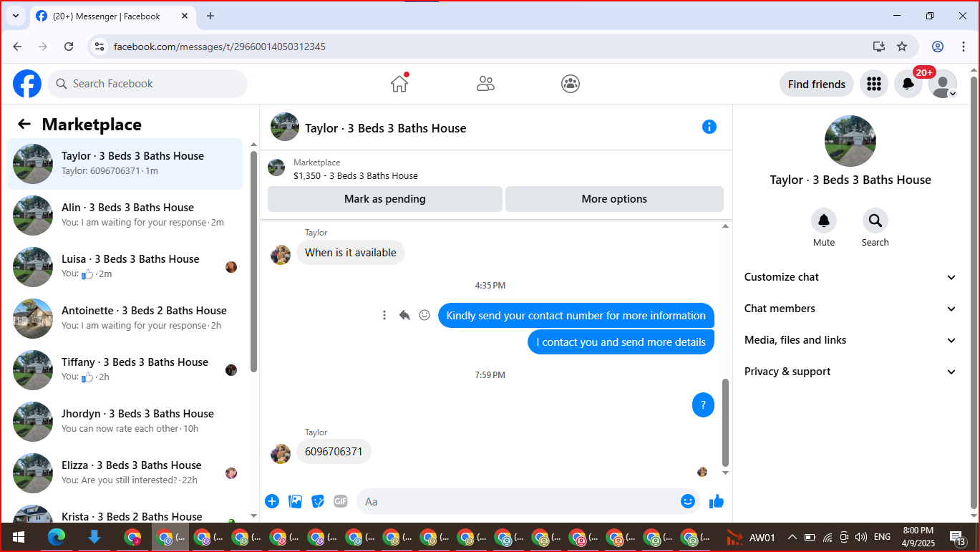980x552 pixels.
Task: Click Taylor's avatar beside 6096706371 message
Action: [281, 453]
